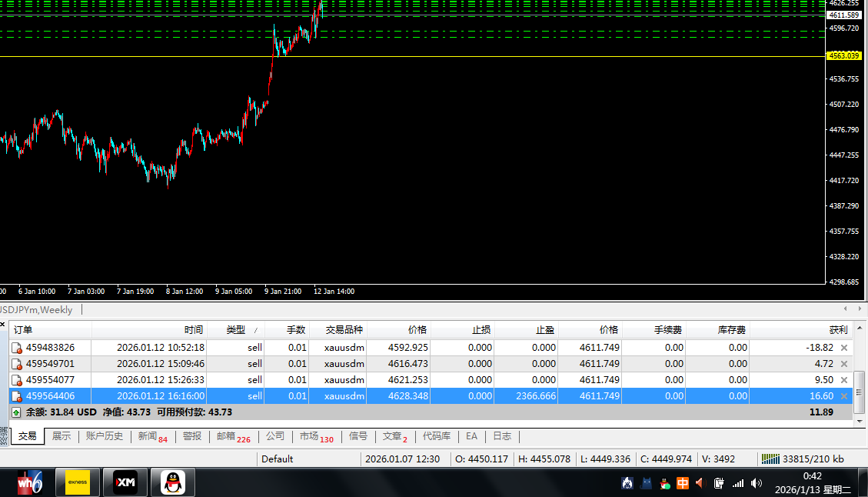This screenshot has height=497, width=868.
Task: Click the X to close order 459554077
Action: coord(844,380)
